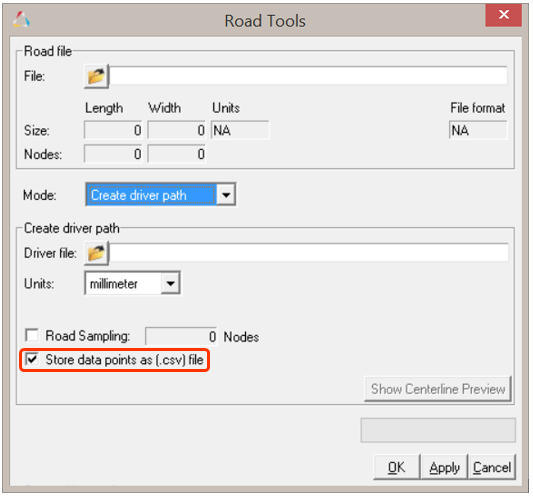
Task: Click the progress bar above OK button
Action: coord(438,430)
